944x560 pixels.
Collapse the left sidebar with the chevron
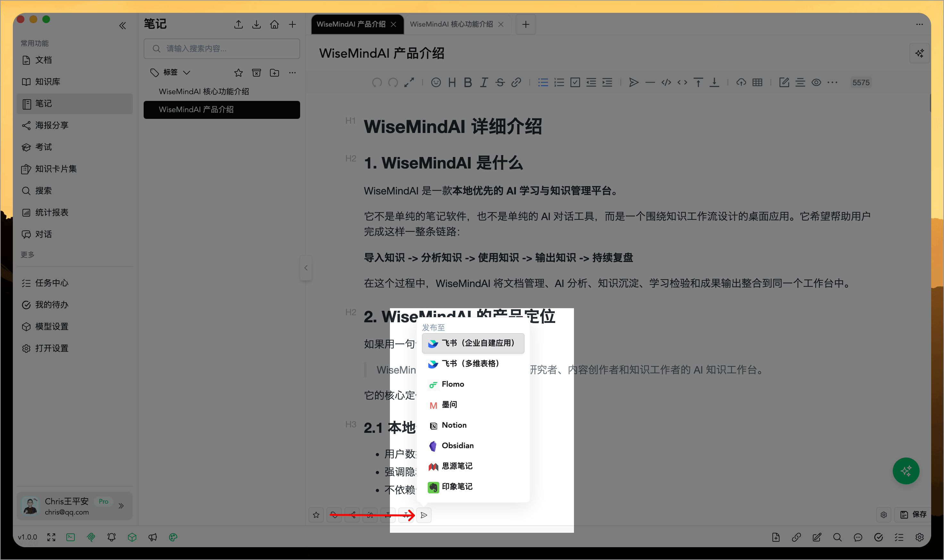pos(122,25)
